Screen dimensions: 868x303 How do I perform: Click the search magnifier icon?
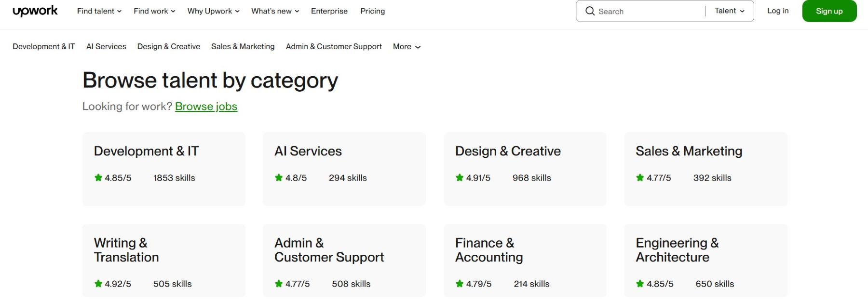(x=590, y=11)
